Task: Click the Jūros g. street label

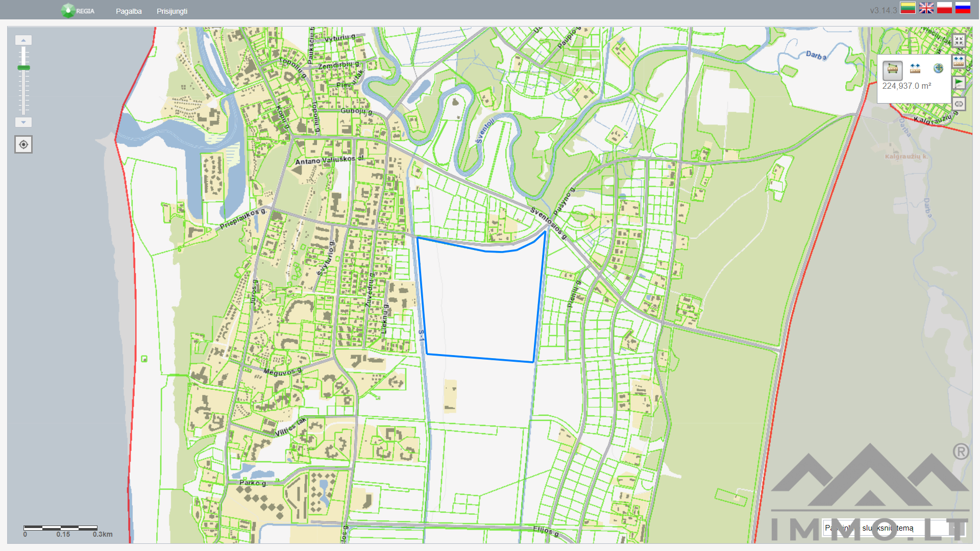Action: (x=254, y=292)
